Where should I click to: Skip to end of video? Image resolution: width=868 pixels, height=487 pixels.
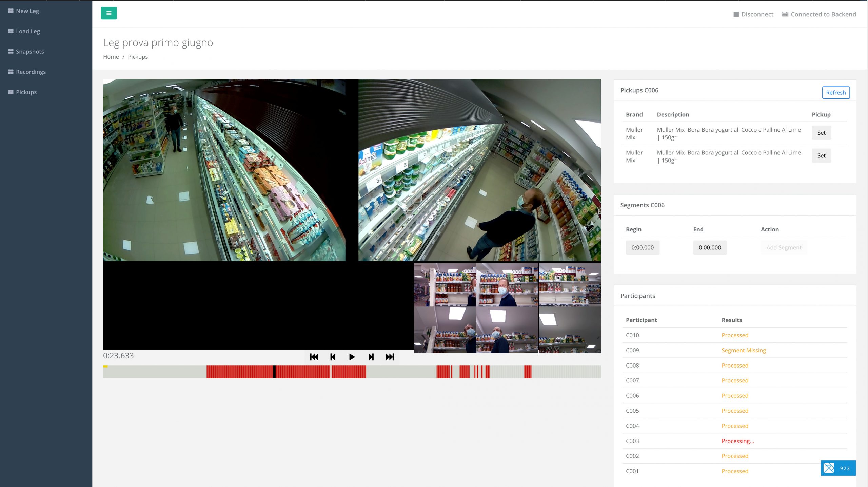tap(390, 357)
